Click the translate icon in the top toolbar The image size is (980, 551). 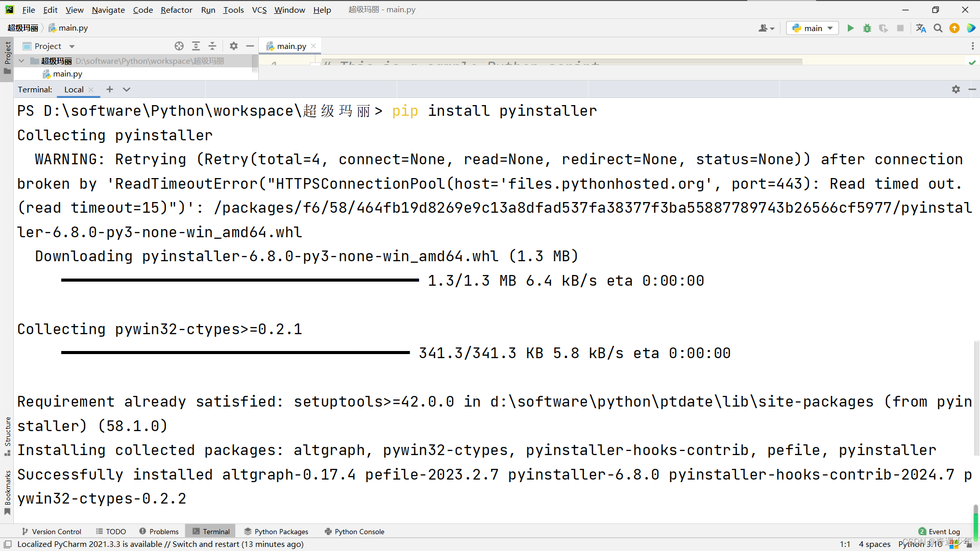tap(921, 28)
